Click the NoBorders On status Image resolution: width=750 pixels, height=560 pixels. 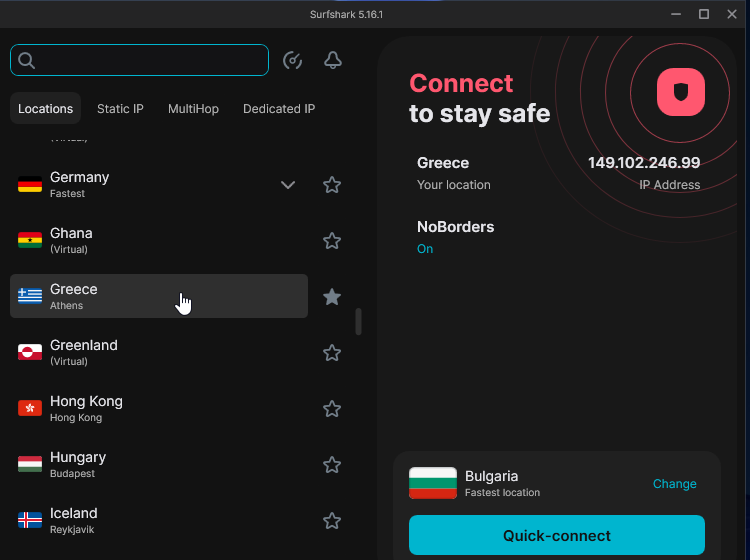pos(425,249)
